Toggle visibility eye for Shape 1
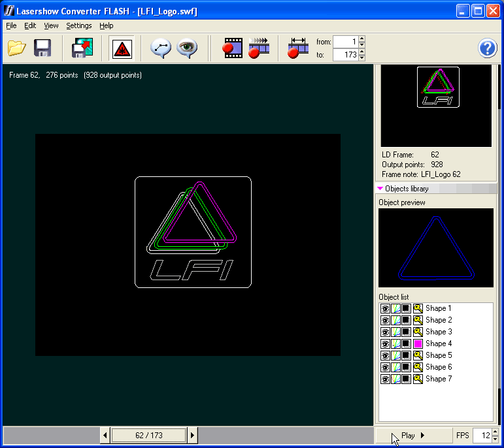 click(385, 308)
